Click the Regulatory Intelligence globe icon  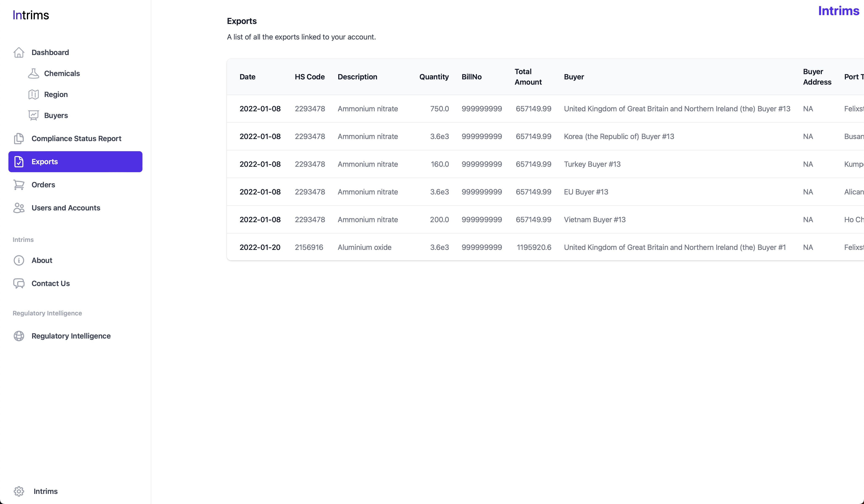pos(19,336)
